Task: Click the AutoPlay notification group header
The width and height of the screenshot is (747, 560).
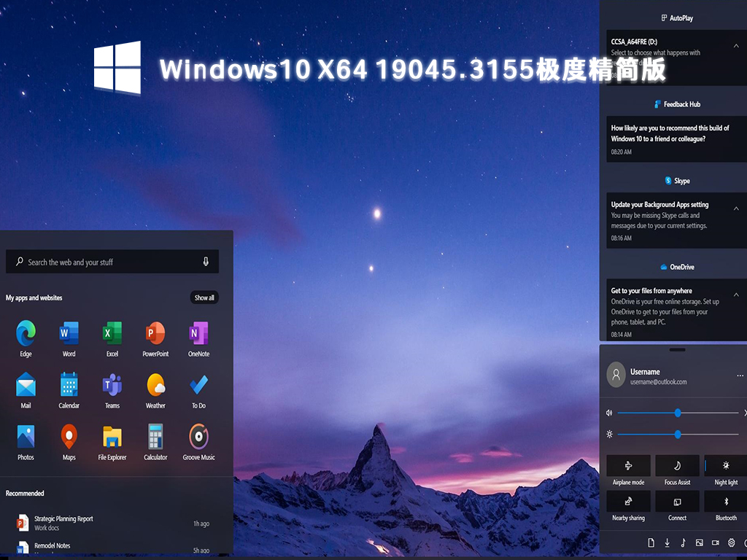Action: click(676, 18)
